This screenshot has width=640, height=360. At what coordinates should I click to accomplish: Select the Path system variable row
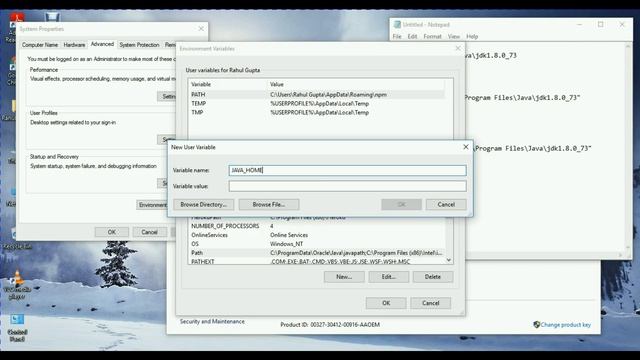click(x=317, y=253)
